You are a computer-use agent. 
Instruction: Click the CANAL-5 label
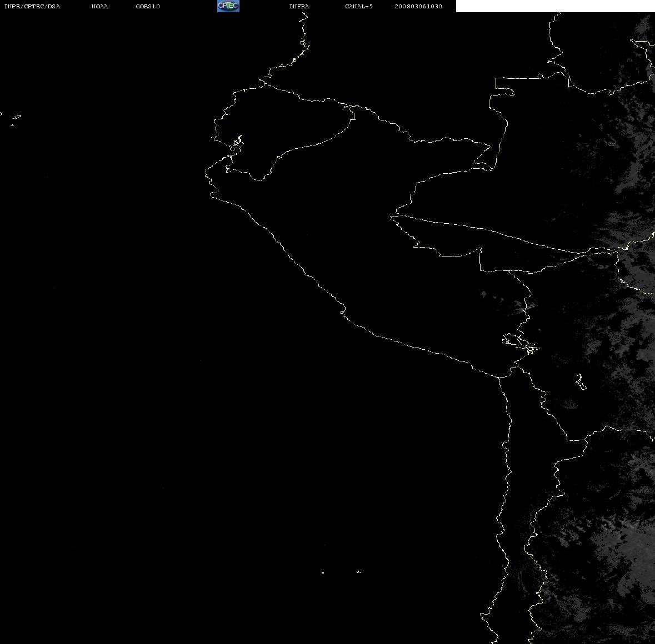tap(359, 6)
